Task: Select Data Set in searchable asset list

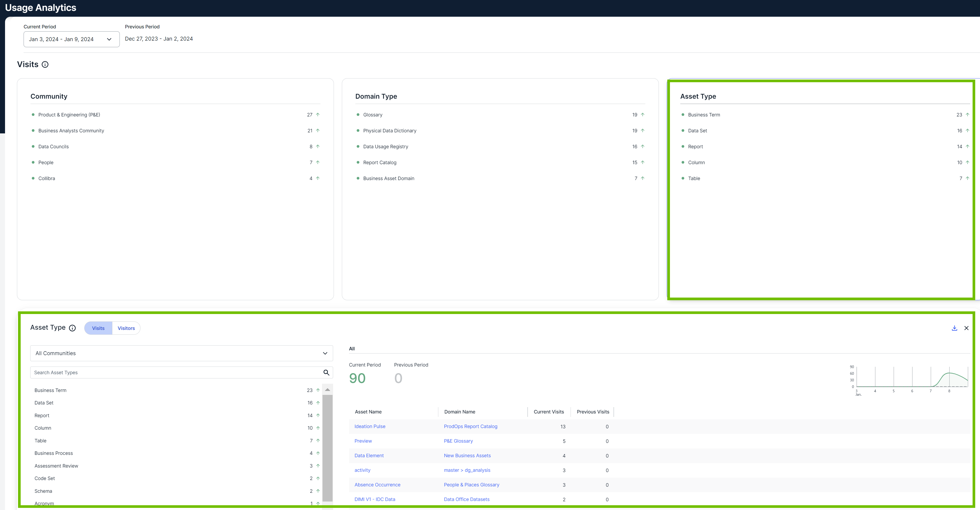Action: [176, 403]
